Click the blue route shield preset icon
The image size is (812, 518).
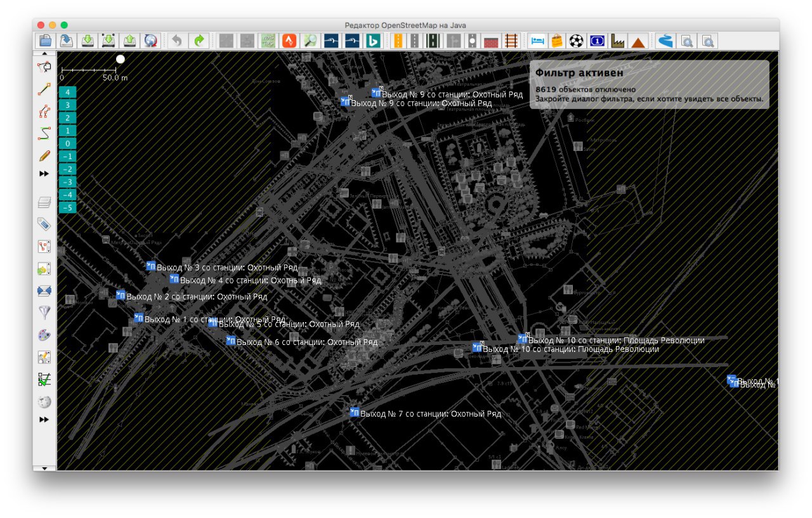(597, 41)
